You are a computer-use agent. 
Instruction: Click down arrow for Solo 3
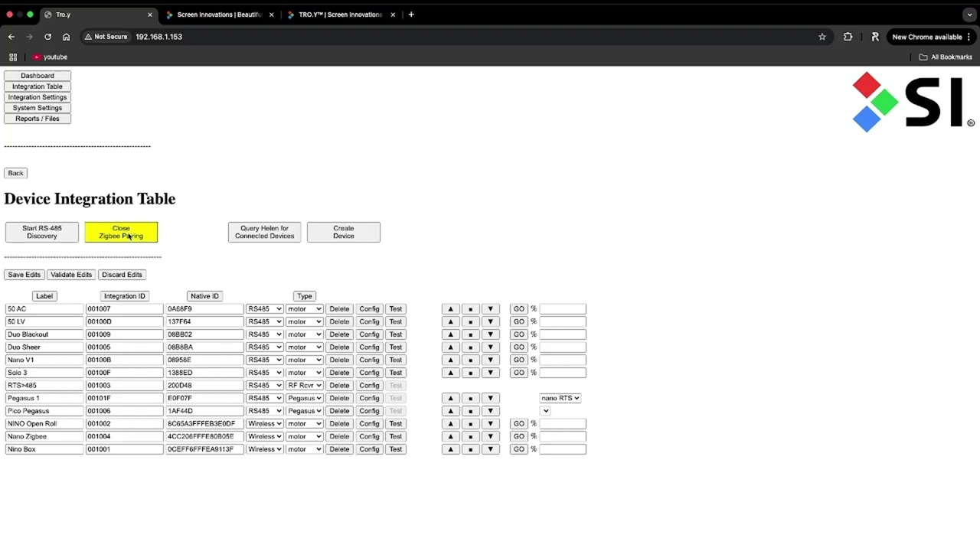pyautogui.click(x=490, y=373)
